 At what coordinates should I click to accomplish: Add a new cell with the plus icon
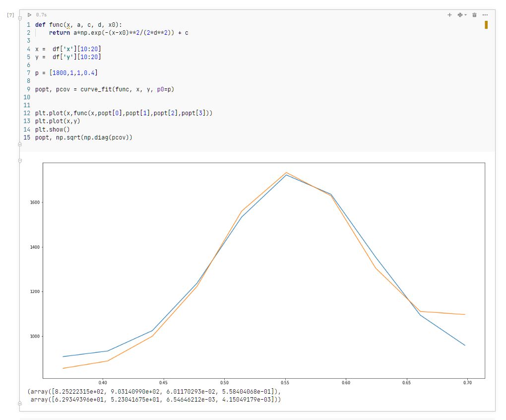pyautogui.click(x=449, y=15)
